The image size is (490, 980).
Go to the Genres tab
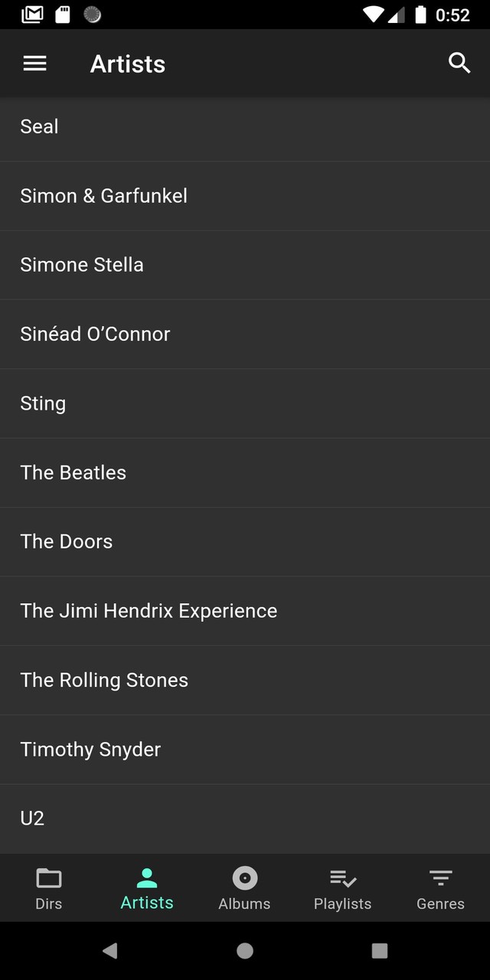[x=440, y=888]
